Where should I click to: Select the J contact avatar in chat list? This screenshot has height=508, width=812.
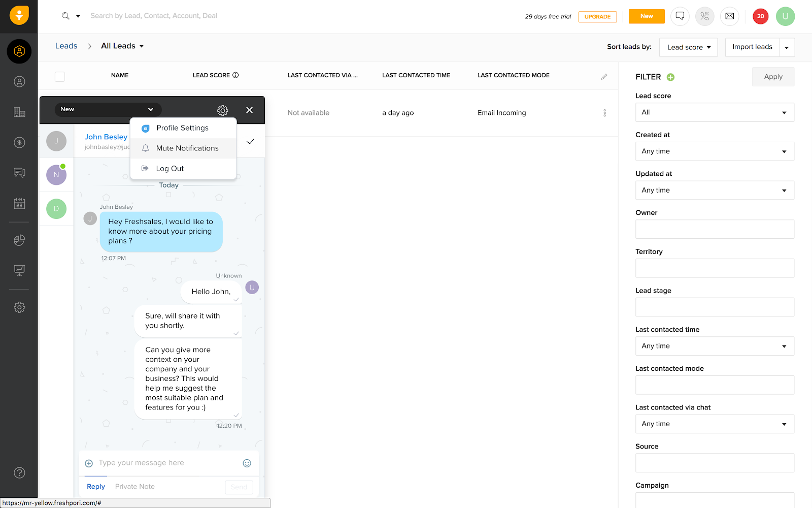click(x=56, y=141)
